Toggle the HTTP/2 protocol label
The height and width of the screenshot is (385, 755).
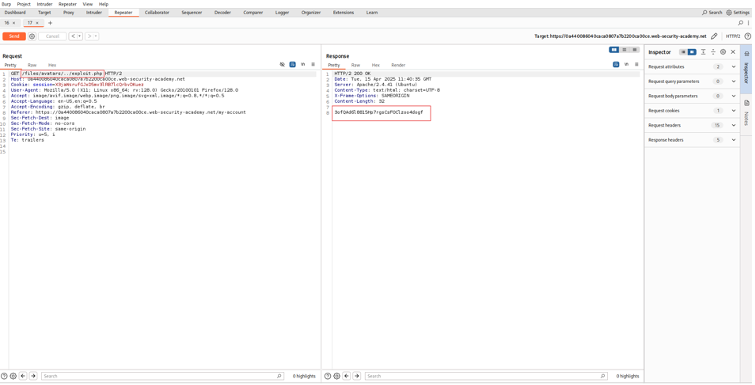click(733, 36)
